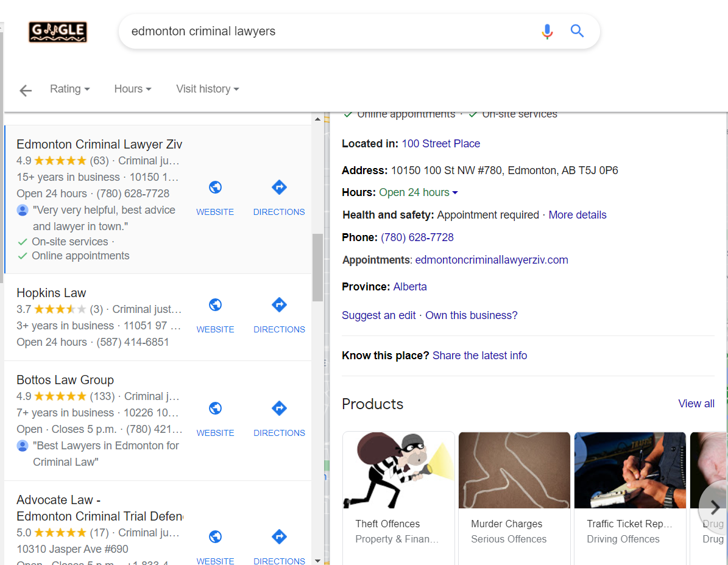
Task: Get directions to Edmonton Criminal Lawyer Ziv
Action: click(279, 196)
